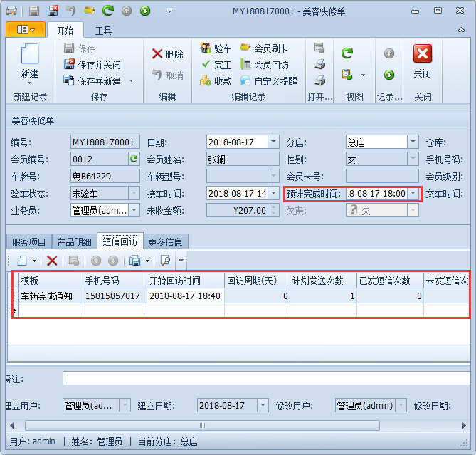
Task: Switch to the 服务项目 tab
Action: point(28,242)
